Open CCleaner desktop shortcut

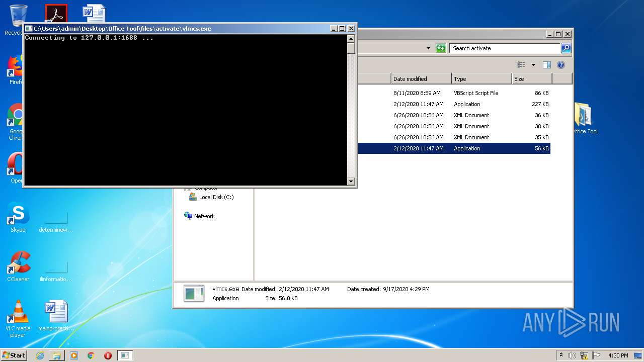18,266
